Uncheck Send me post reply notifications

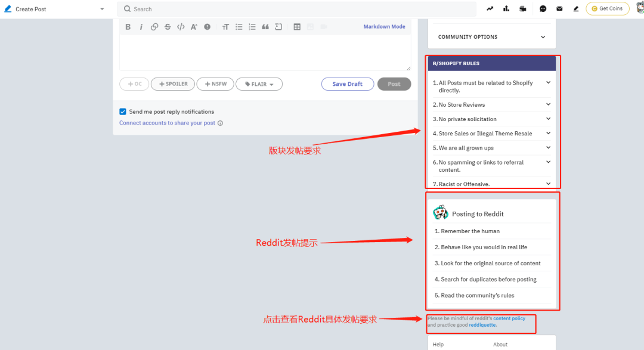(123, 111)
